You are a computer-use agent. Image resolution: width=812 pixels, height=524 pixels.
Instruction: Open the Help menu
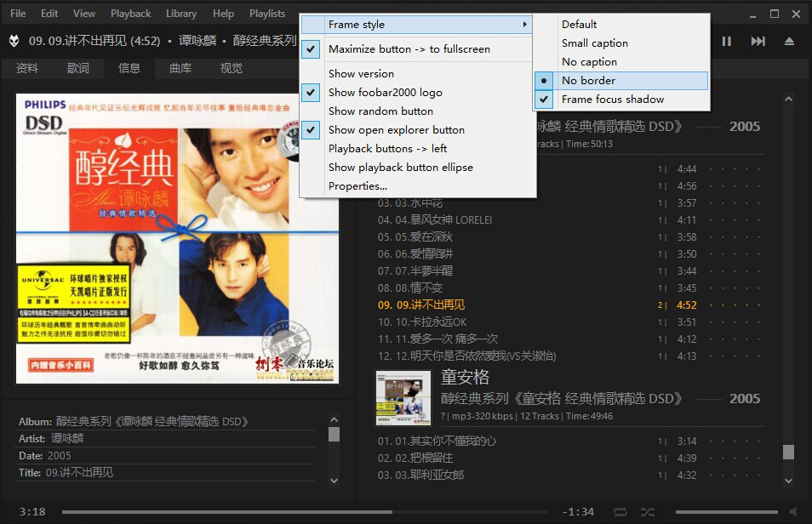(x=223, y=14)
